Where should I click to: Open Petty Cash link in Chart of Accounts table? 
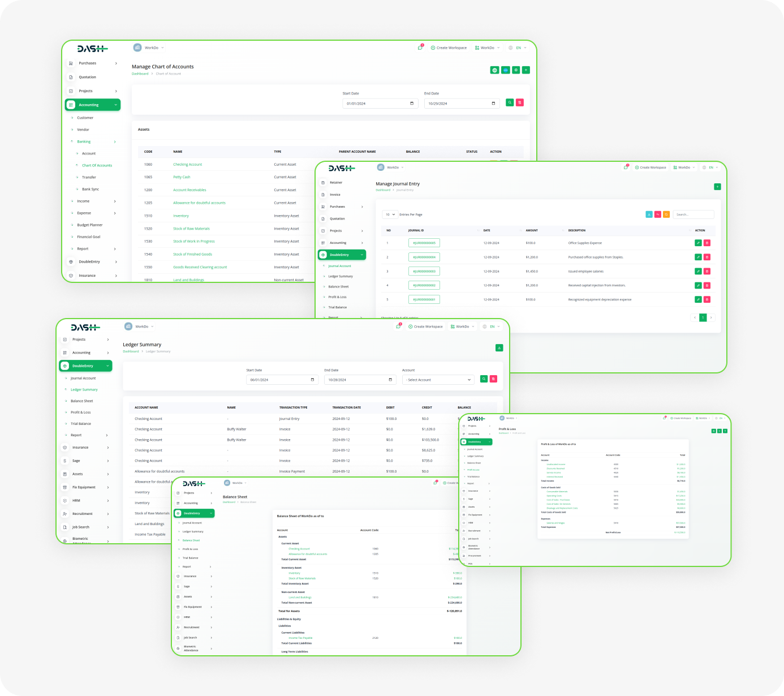tap(182, 177)
